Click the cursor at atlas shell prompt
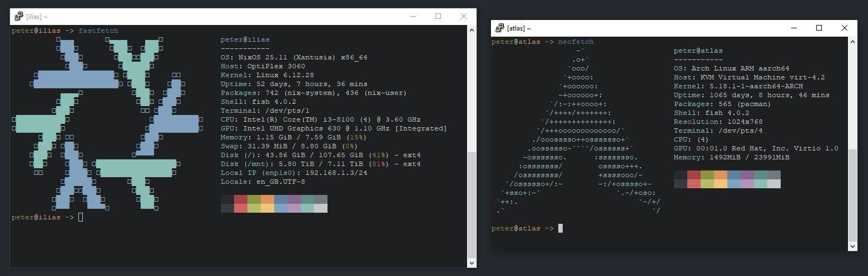 coord(561,228)
